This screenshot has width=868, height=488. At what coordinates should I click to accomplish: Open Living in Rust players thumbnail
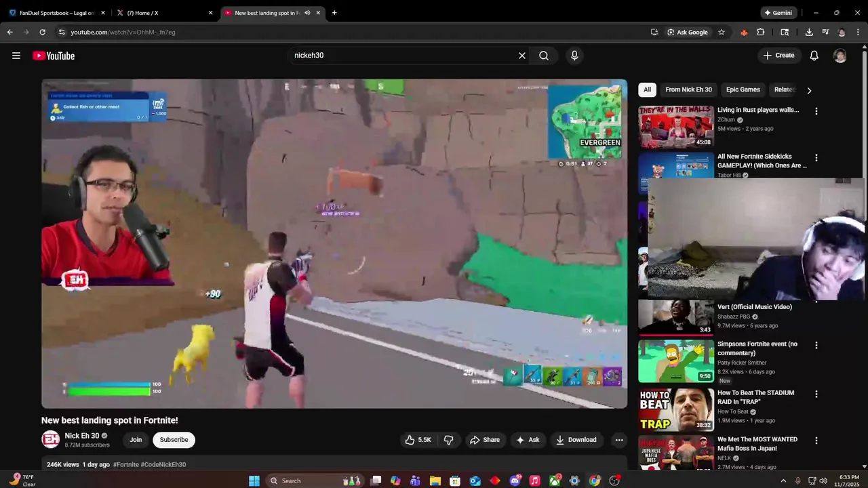pyautogui.click(x=676, y=126)
